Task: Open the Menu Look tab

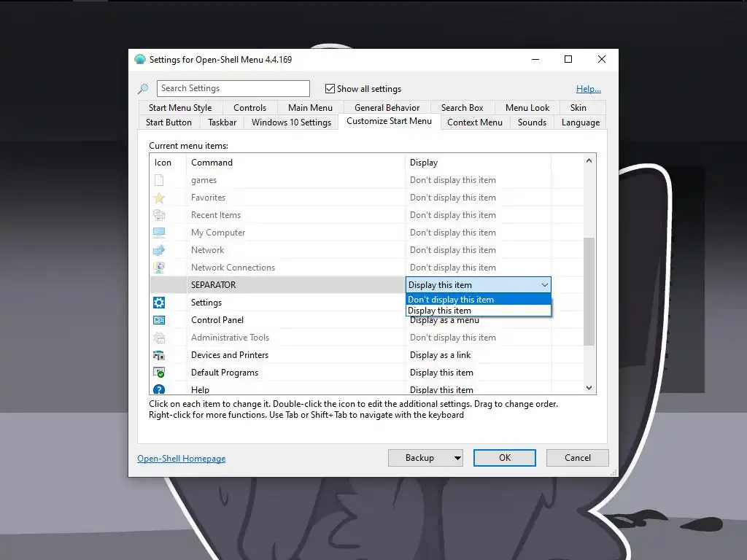Action: tap(527, 108)
